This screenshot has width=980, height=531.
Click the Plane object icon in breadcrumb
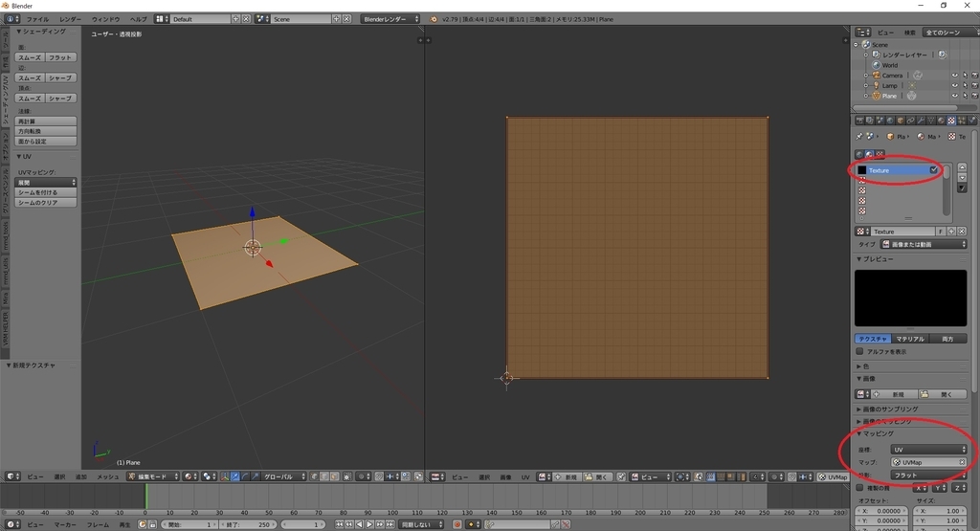coord(890,136)
